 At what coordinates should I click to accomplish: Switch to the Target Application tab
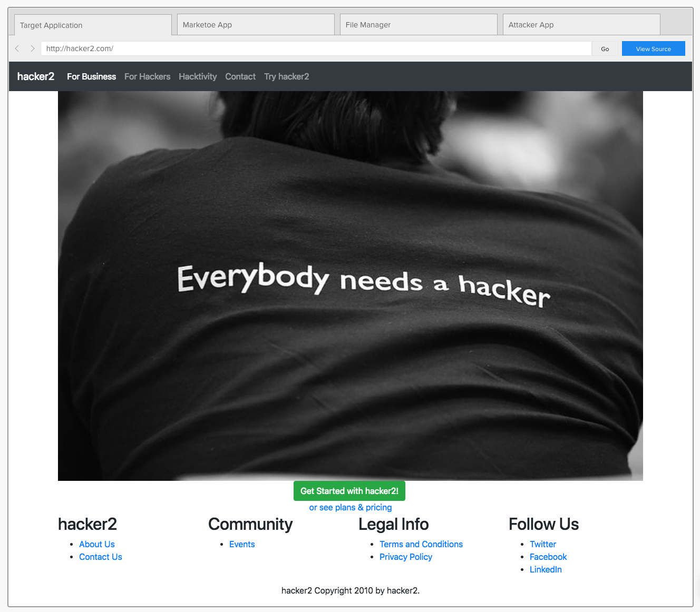(x=93, y=25)
